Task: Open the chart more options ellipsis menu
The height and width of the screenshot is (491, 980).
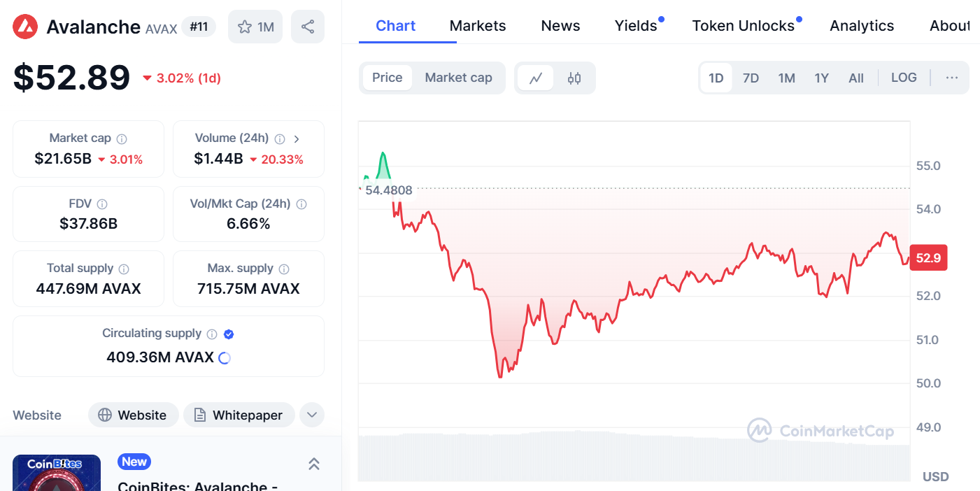Action: [x=951, y=78]
